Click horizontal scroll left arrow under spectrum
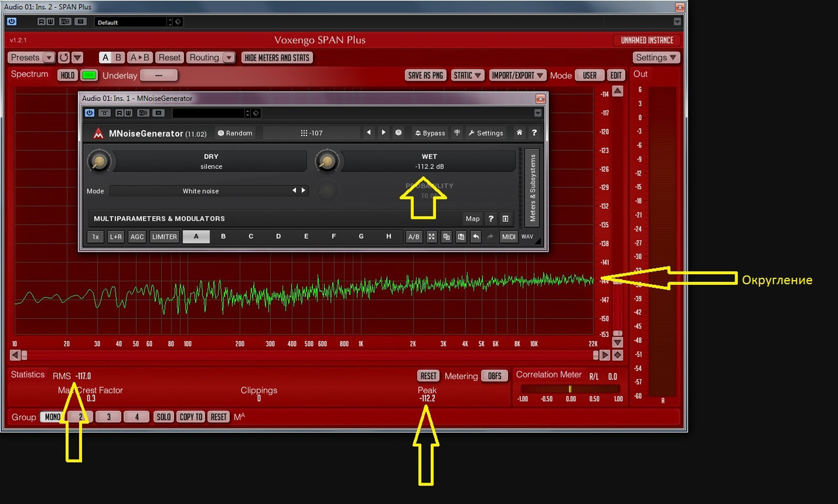Viewport: 838px width, 504px height. pyautogui.click(x=14, y=355)
